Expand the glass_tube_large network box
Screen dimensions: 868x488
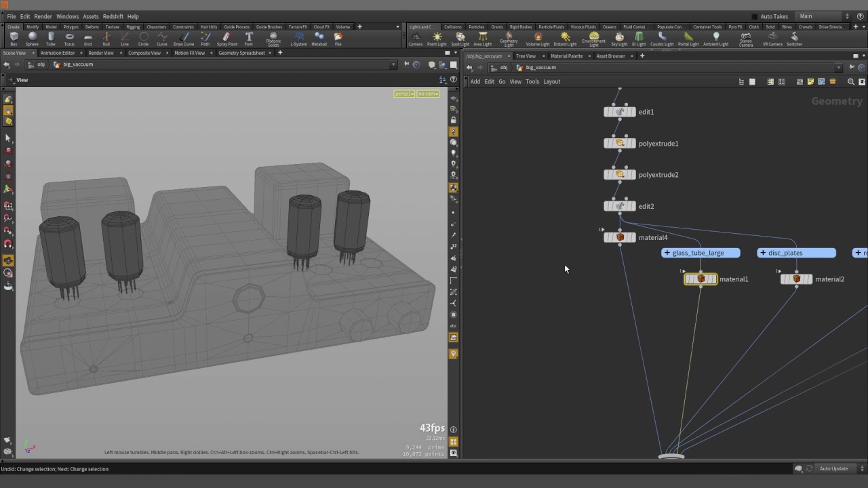tap(667, 253)
